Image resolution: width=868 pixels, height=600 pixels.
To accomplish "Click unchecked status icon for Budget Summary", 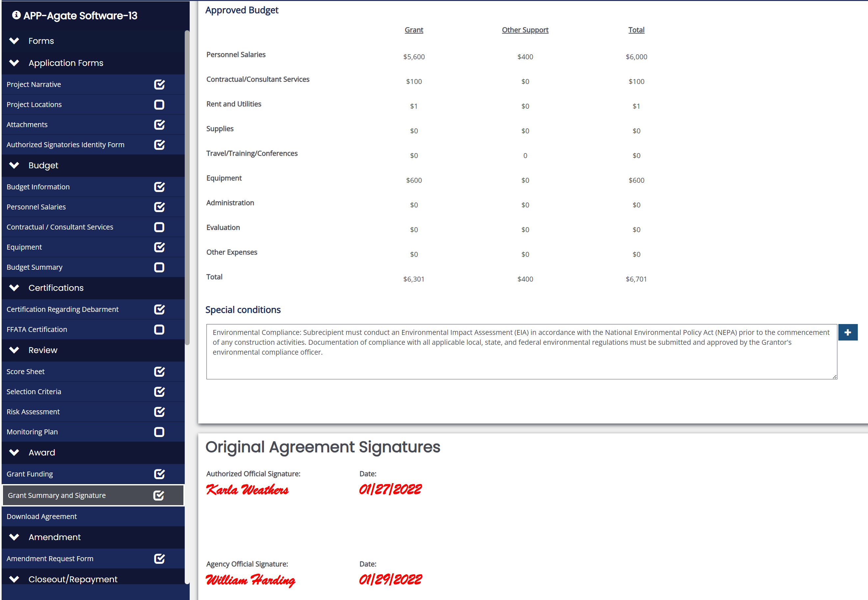I will pyautogui.click(x=159, y=267).
